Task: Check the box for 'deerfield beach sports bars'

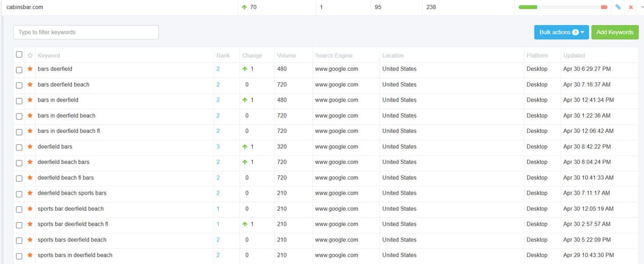Action: coord(19,194)
